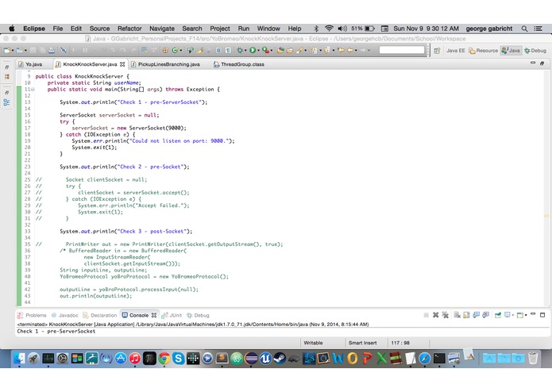Screen dimensions: 552x392
Task: Open Steam from the Dock
Action: pos(280,358)
